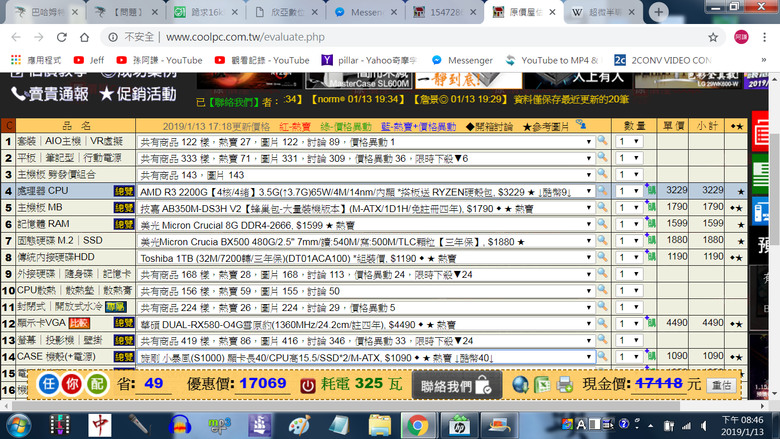The width and height of the screenshot is (780, 439).
Task: Click the red list icon in the right sidebar
Action: [x=761, y=132]
